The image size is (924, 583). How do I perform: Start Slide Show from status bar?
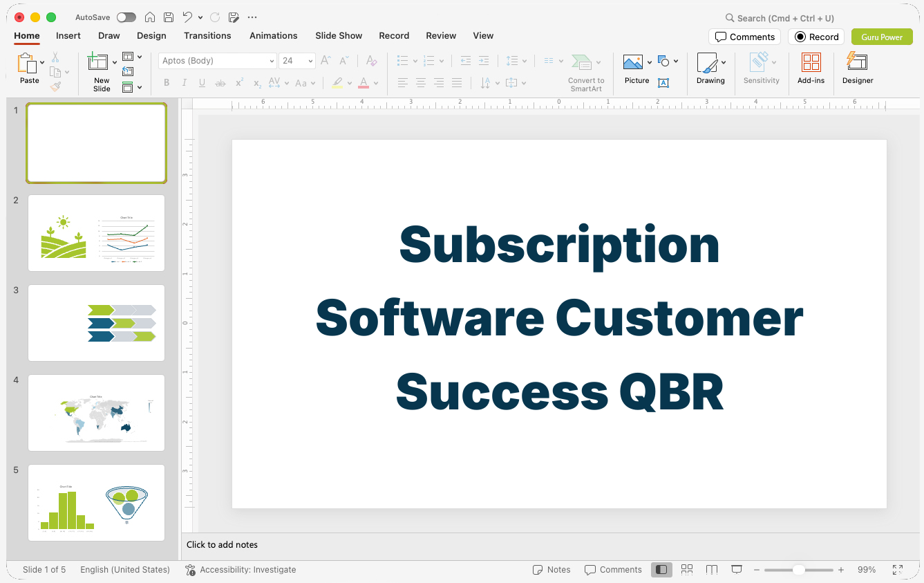click(x=737, y=570)
